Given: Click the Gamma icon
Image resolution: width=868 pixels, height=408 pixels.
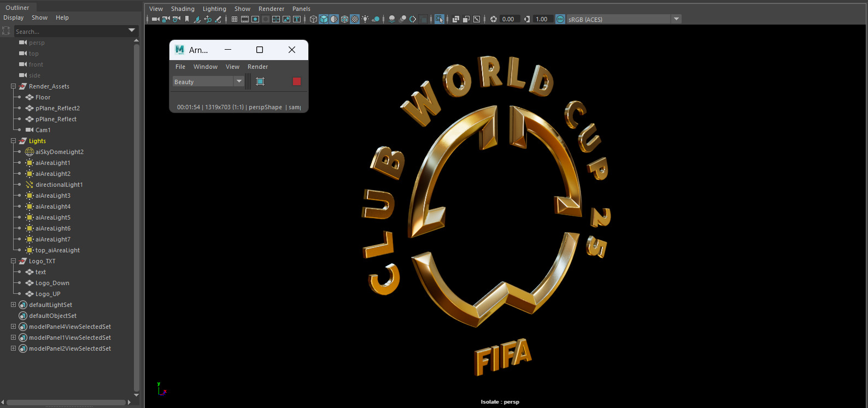Looking at the screenshot, I should (x=527, y=19).
